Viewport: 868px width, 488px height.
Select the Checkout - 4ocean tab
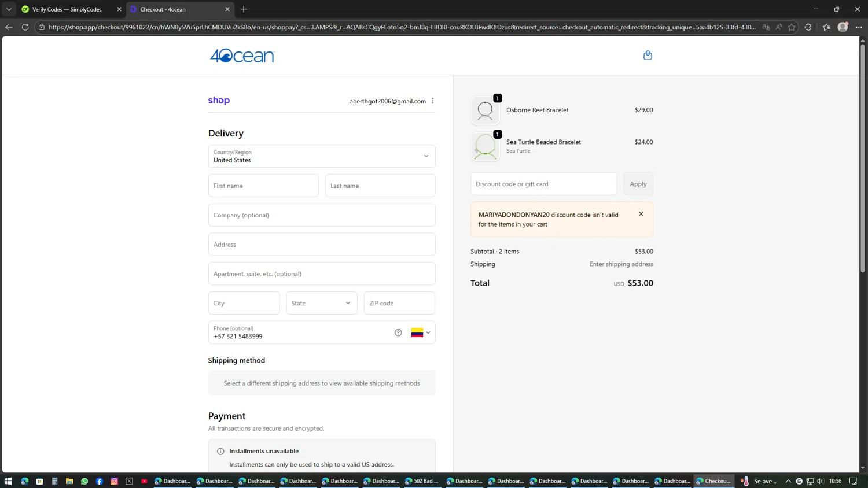tap(179, 9)
